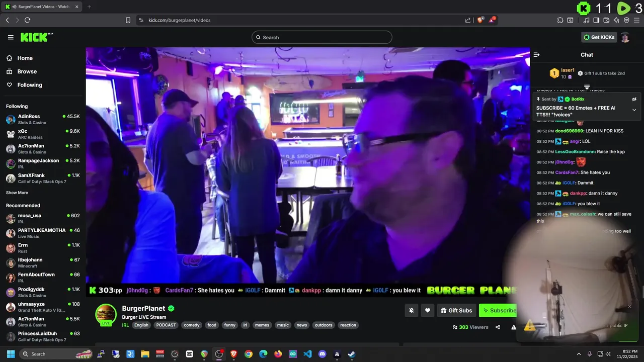Open Leo AI sparkle icon
Screen dimensions: 644x362
click(x=616, y=20)
